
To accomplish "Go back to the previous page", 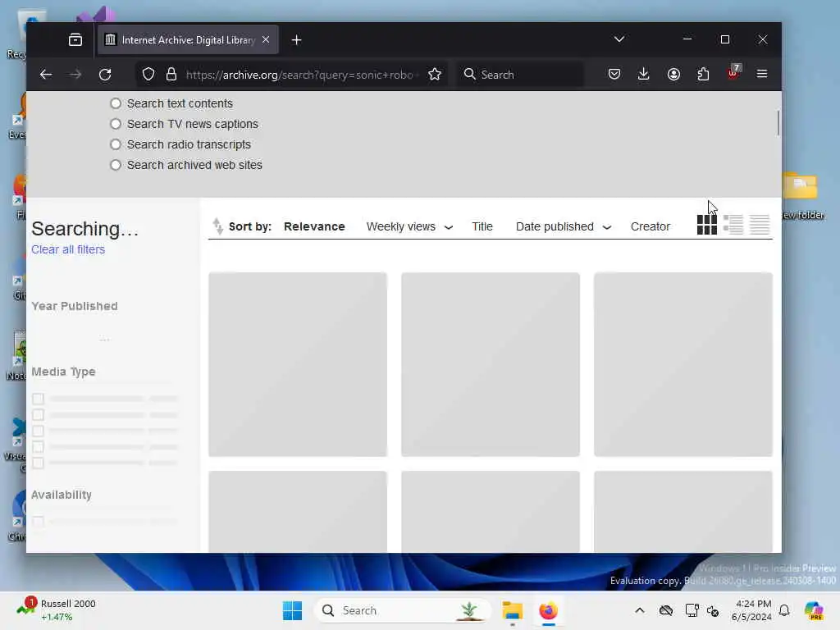I will (46, 75).
